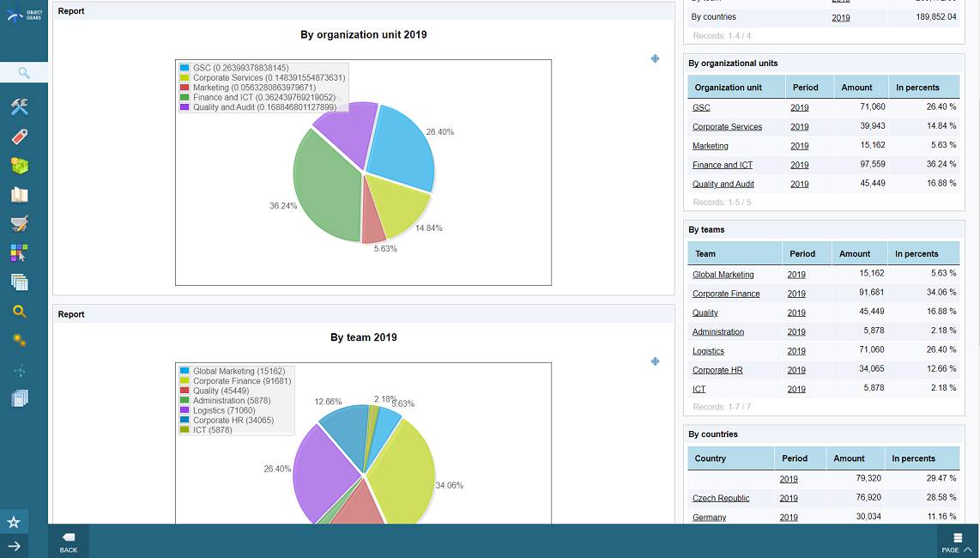Screen dimensions: 980x558
Task: Click the Corporate Services legend entry
Action: click(x=269, y=77)
